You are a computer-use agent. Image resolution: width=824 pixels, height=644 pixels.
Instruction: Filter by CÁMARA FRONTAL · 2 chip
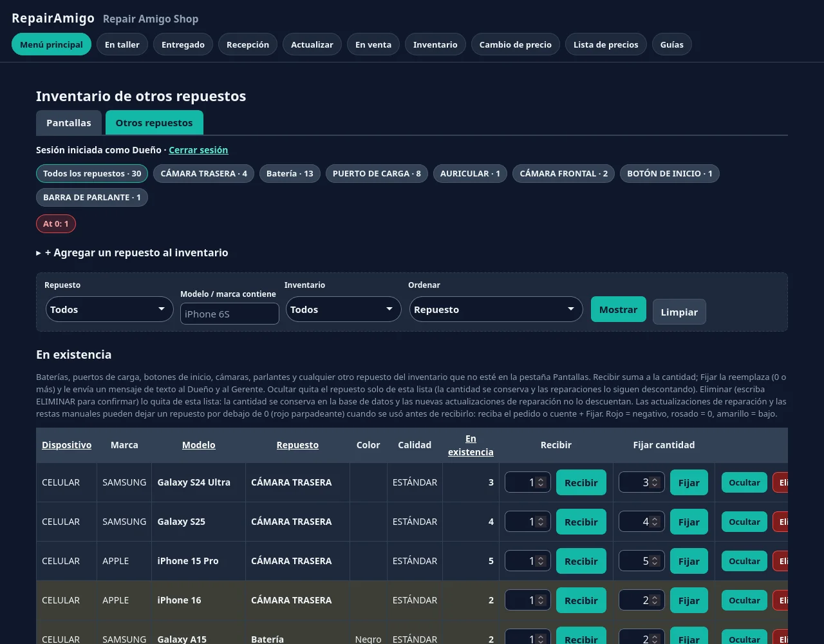click(x=564, y=173)
